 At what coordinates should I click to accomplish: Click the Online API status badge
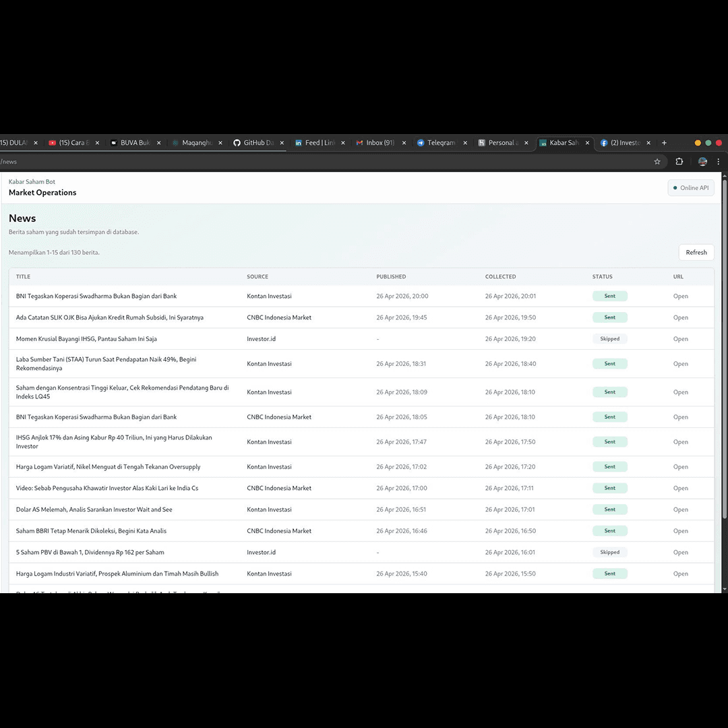691,187
